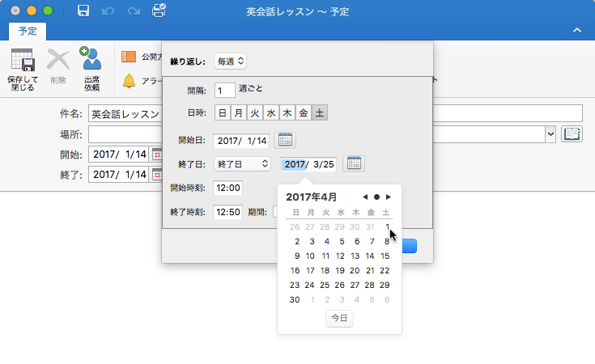Select April 15 in the calendar
The width and height of the screenshot is (595, 364).
coord(385,256)
